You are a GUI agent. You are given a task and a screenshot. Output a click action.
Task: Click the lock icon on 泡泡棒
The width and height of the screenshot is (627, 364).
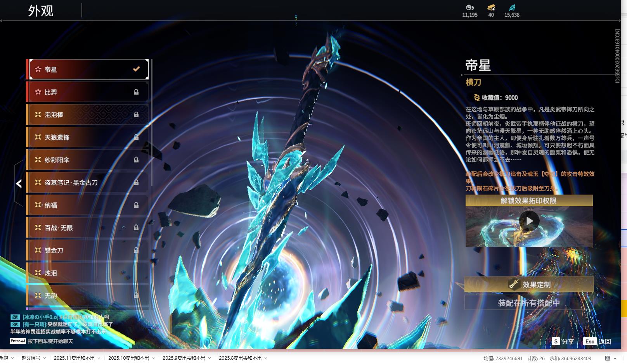pyautogui.click(x=136, y=114)
